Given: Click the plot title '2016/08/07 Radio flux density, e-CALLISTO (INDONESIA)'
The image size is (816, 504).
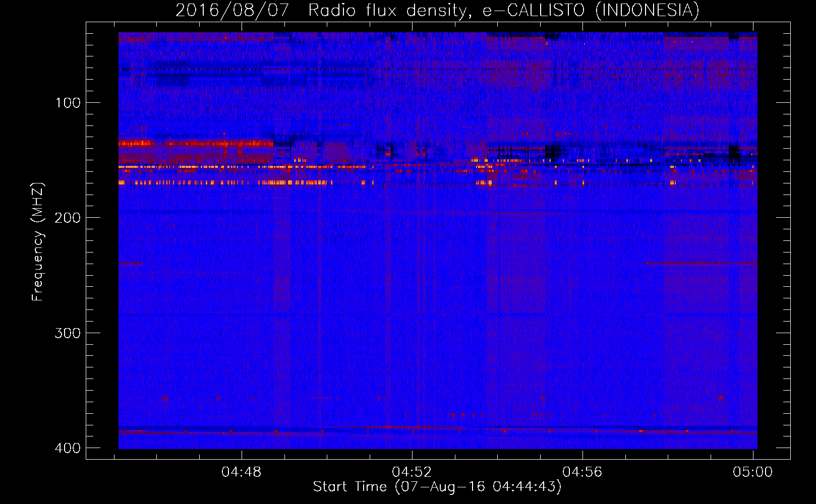Looking at the screenshot, I should [437, 11].
